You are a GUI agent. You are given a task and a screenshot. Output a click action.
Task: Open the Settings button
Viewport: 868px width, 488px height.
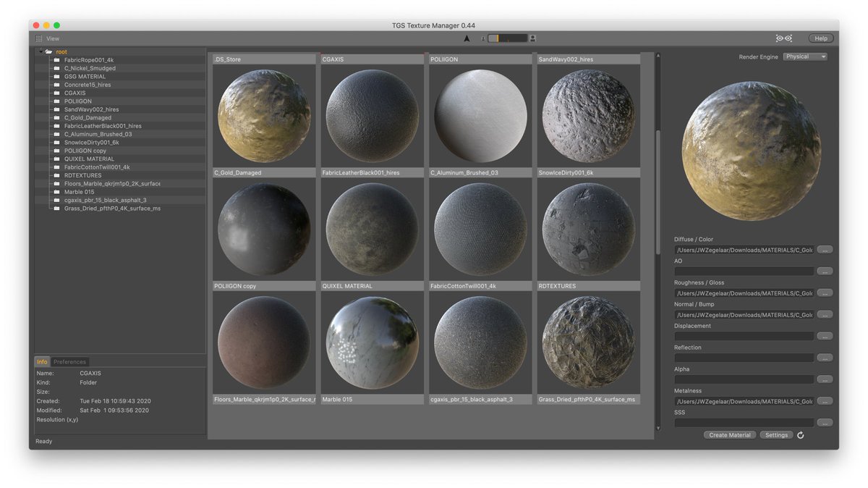tap(776, 435)
